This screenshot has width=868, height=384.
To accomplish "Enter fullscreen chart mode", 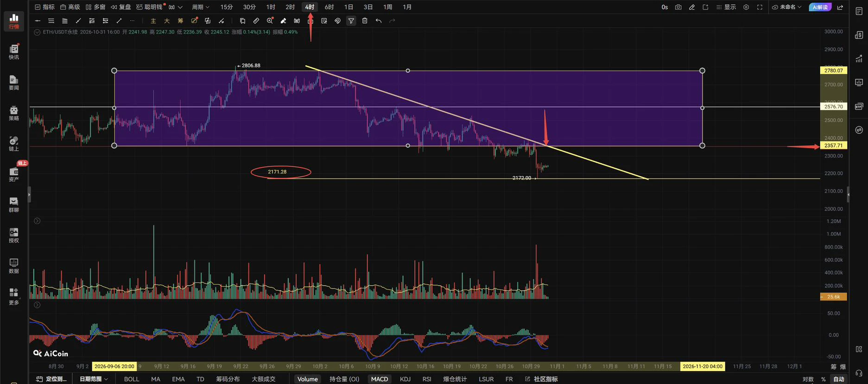I will (x=760, y=7).
